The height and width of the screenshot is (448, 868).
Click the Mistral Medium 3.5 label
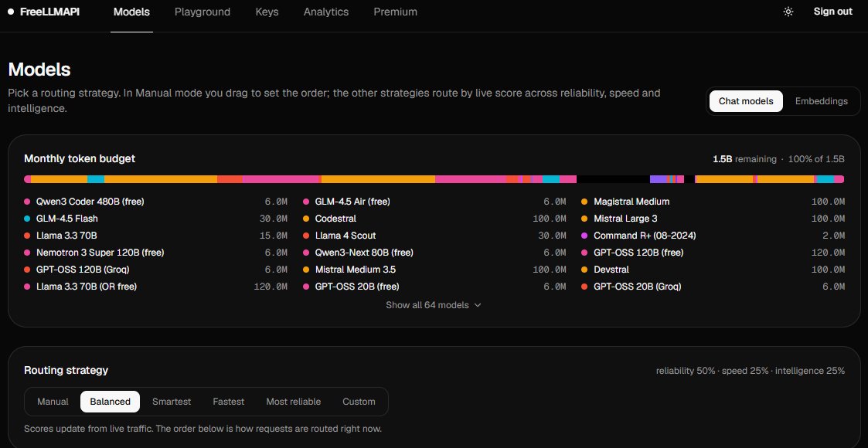click(356, 270)
